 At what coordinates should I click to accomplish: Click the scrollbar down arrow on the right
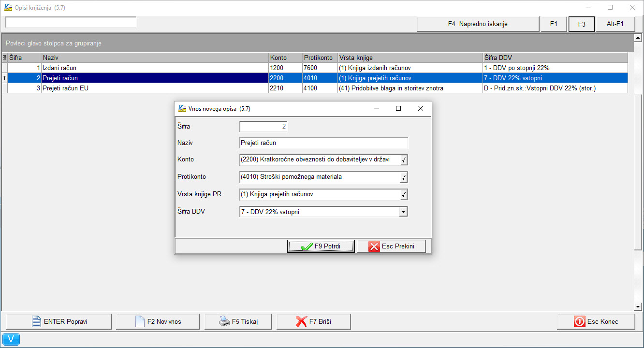click(638, 307)
